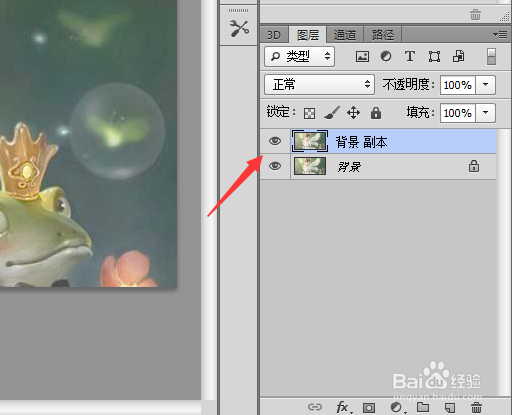Open the tool presets wrench icon
This screenshot has height=415, width=512.
click(x=239, y=28)
